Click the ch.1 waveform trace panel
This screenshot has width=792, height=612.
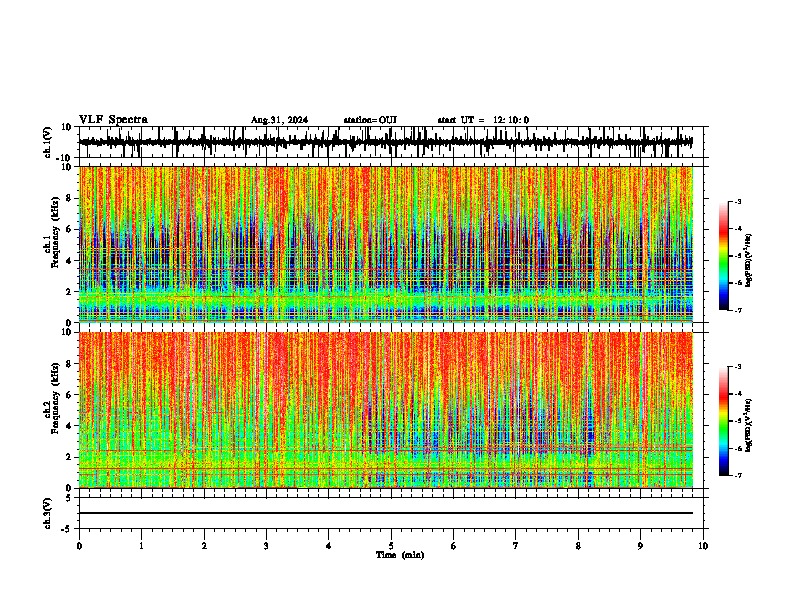point(391,142)
